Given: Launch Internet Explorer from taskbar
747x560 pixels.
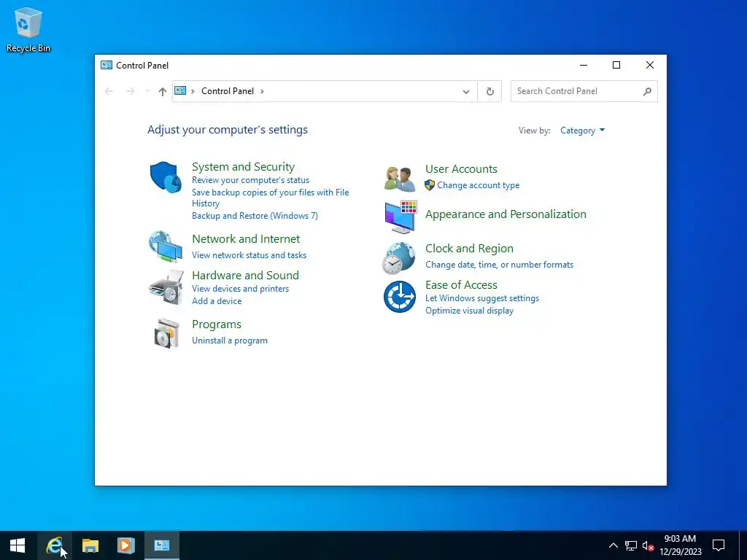Looking at the screenshot, I should 54,545.
